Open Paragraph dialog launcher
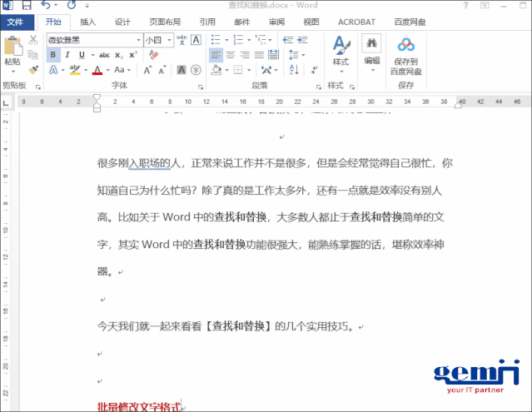This screenshot has height=412, width=532. click(x=319, y=87)
